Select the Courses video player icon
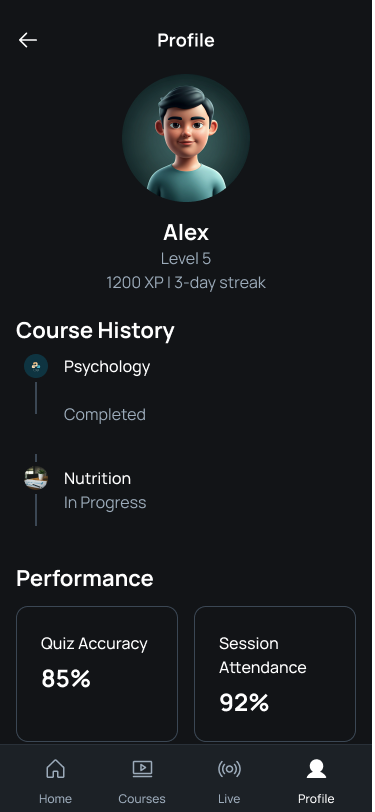Screen dimensions: 375x812 pos(142,768)
